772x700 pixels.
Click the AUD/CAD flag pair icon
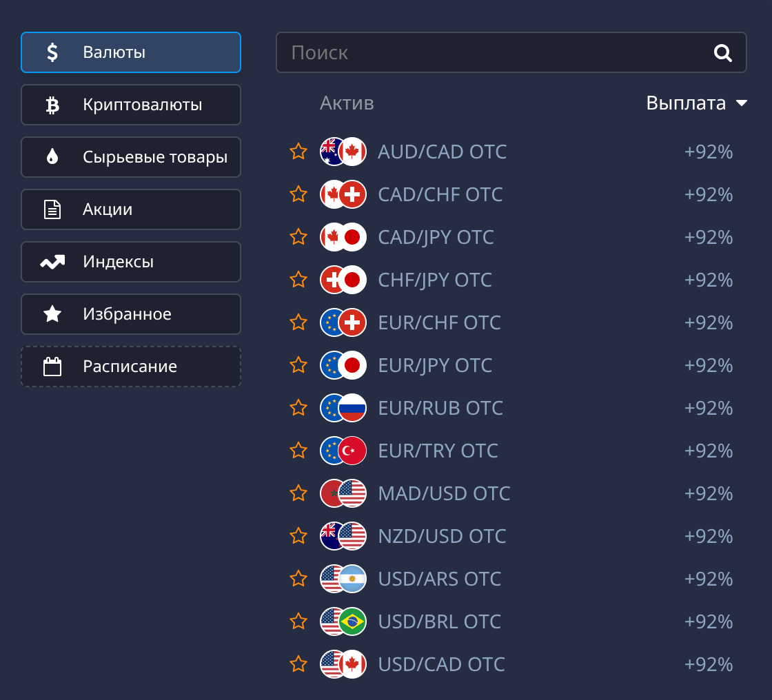[x=343, y=152]
